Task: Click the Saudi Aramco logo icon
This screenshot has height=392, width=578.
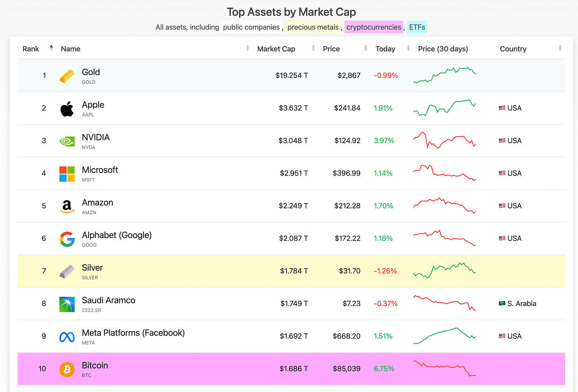Action: pos(67,304)
